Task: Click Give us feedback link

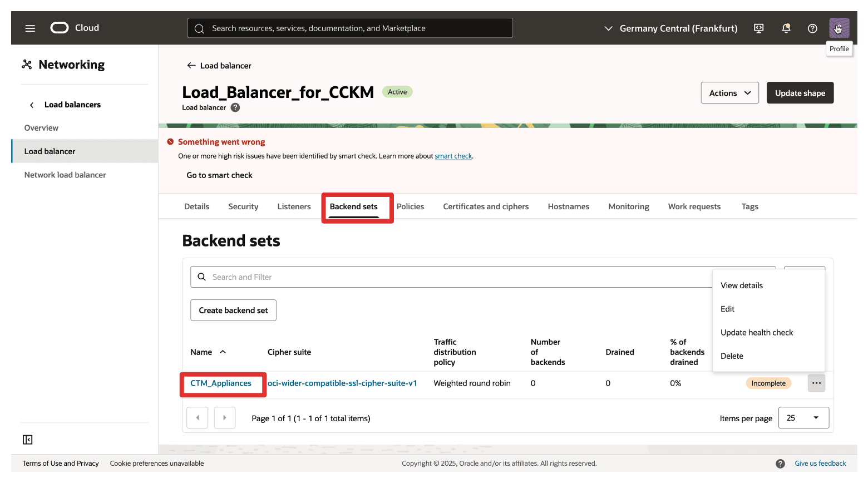Action: click(x=820, y=464)
